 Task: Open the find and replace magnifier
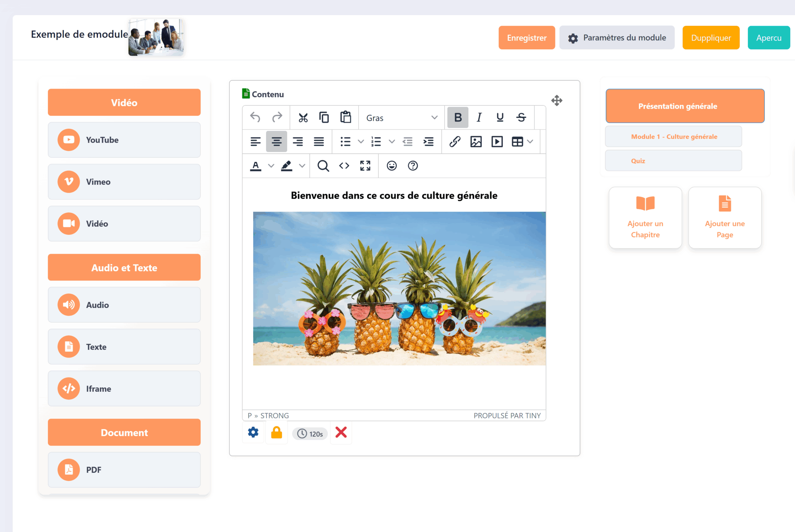tap(323, 166)
